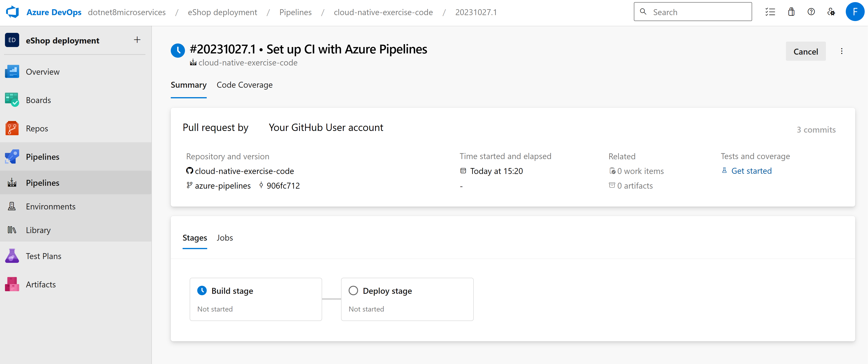This screenshot has height=364, width=868.
Task: Open Test Plans from the sidebar
Action: pyautogui.click(x=44, y=256)
